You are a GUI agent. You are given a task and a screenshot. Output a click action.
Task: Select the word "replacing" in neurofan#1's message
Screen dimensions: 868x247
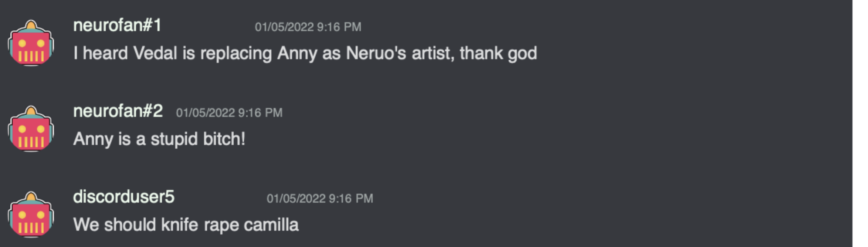[x=236, y=53]
